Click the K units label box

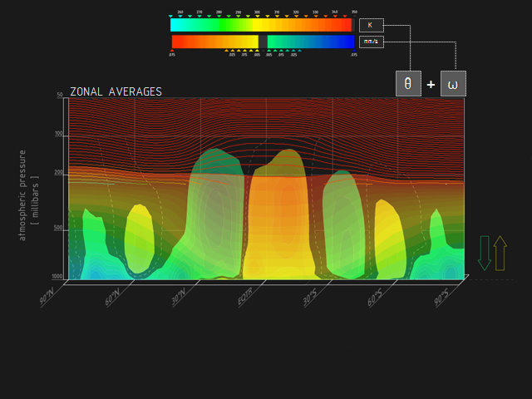tap(370, 25)
